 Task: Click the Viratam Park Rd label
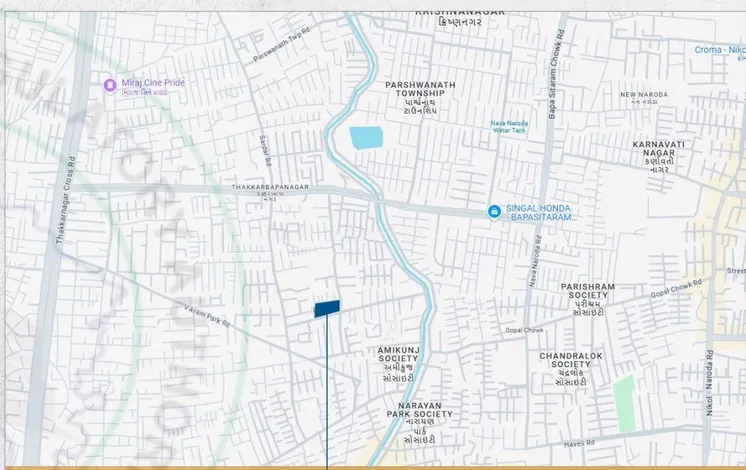208,316
